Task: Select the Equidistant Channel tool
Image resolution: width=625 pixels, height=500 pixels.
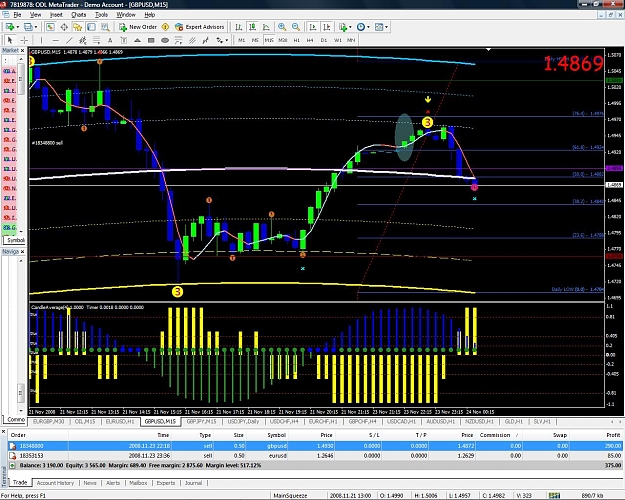Action: click(83, 40)
